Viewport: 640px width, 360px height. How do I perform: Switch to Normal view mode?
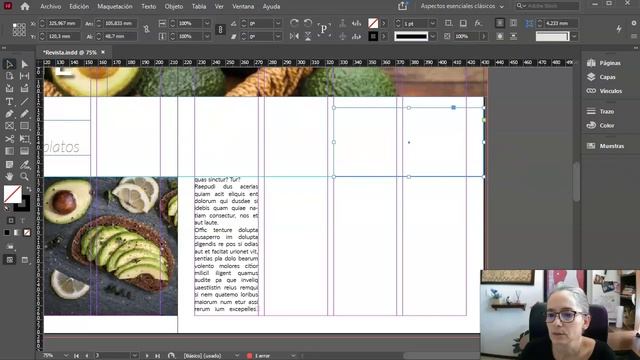point(10,260)
